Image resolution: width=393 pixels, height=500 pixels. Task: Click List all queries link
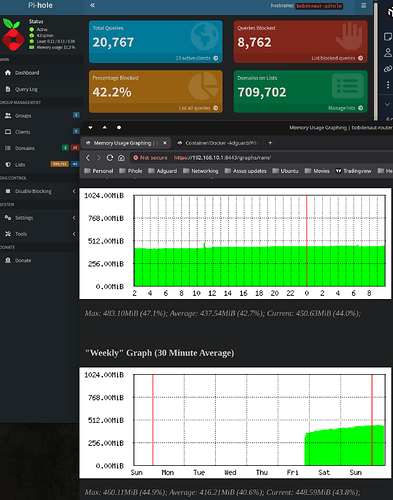194,108
